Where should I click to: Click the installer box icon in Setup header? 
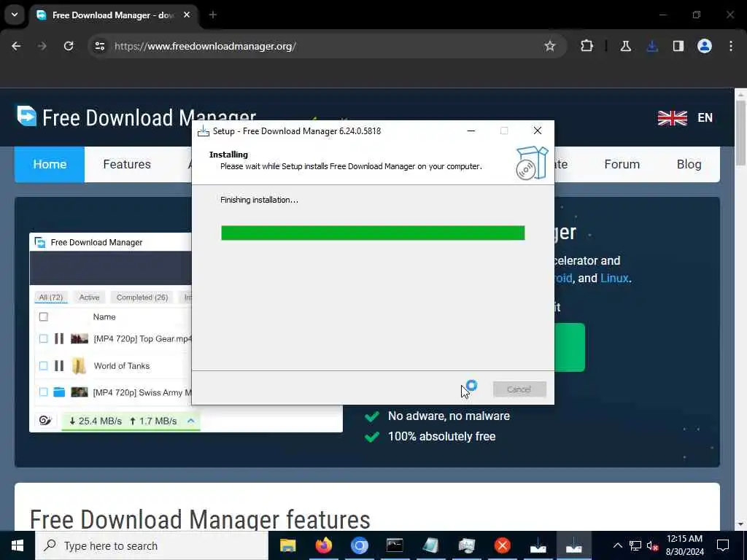pyautogui.click(x=532, y=163)
